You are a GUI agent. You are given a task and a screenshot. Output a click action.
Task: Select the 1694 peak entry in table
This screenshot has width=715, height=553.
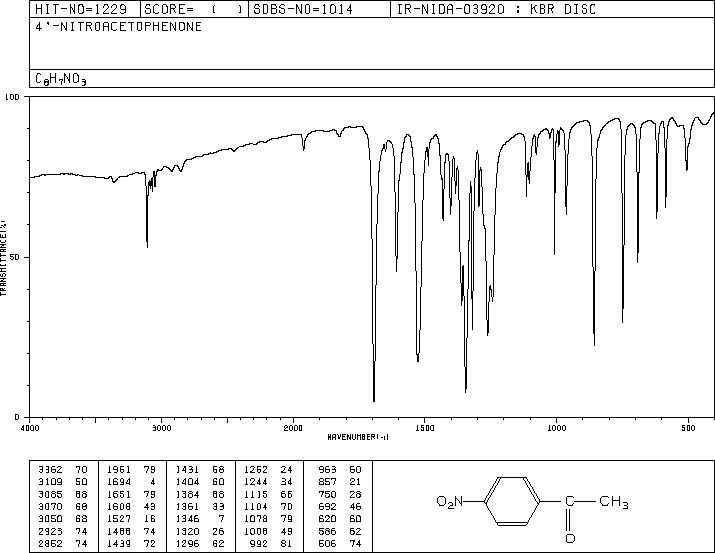(x=131, y=482)
